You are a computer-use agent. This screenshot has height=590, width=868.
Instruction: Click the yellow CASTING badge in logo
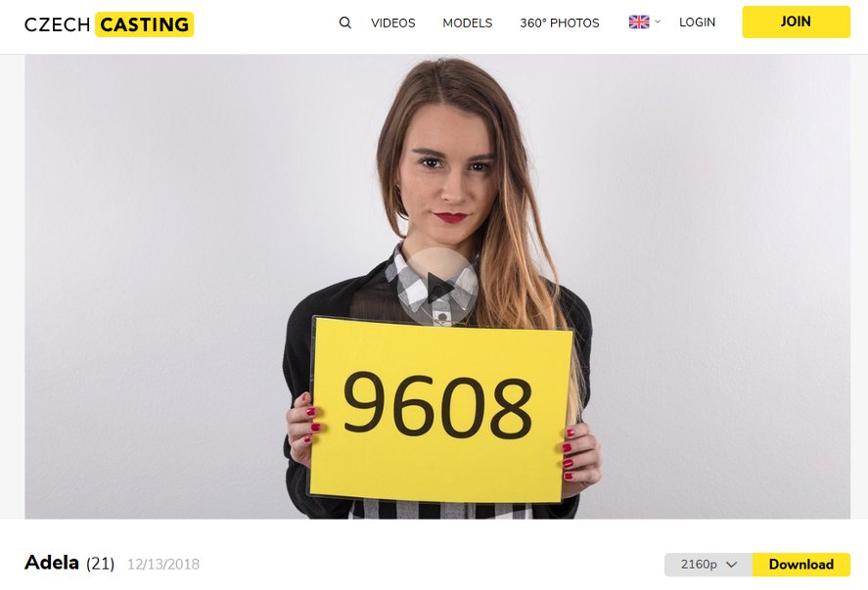coord(145,24)
